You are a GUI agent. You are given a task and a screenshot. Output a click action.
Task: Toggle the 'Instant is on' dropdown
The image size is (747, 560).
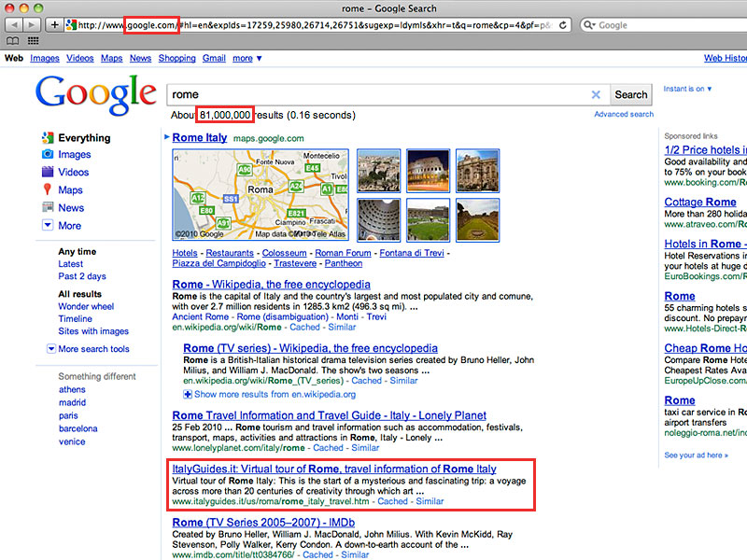coord(687,89)
